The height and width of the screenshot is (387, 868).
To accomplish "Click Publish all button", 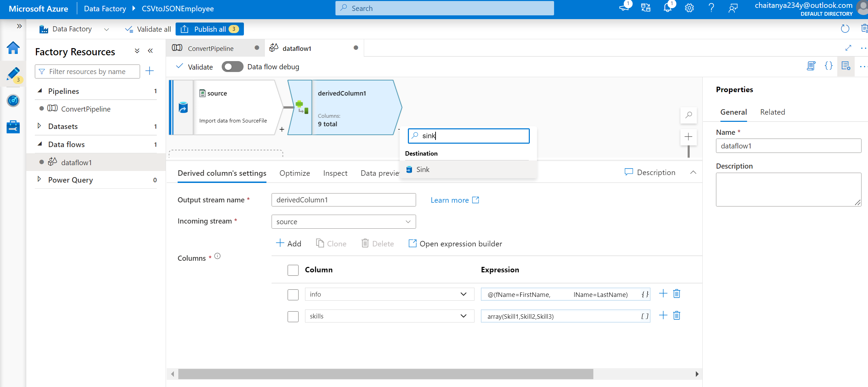I will coord(209,29).
